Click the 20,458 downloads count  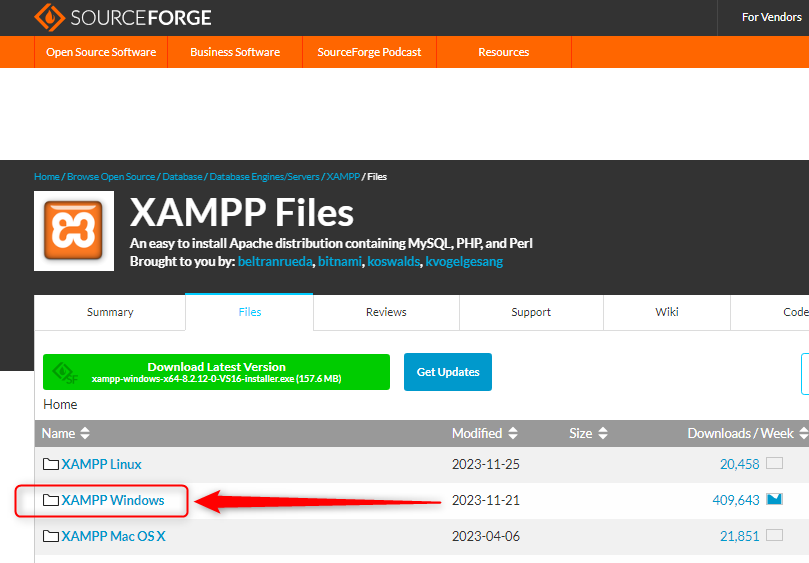coord(739,464)
